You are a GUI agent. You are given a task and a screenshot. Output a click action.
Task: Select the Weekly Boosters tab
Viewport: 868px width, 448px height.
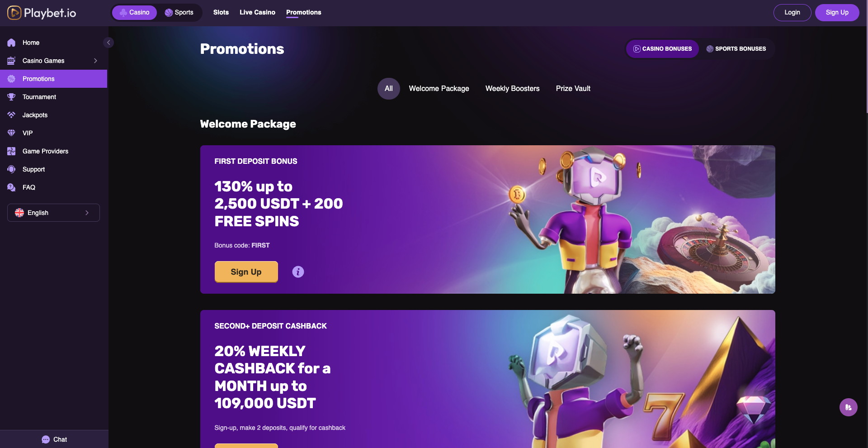point(512,89)
